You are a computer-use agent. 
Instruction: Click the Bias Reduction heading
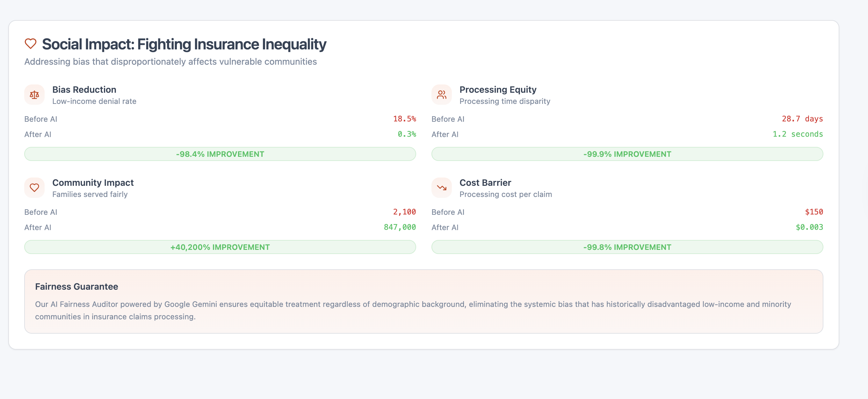[x=84, y=90]
